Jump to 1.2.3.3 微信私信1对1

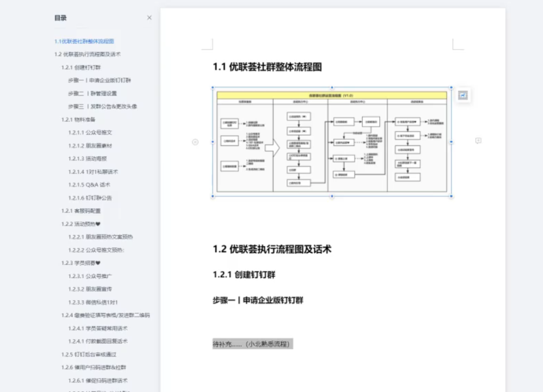(93, 303)
